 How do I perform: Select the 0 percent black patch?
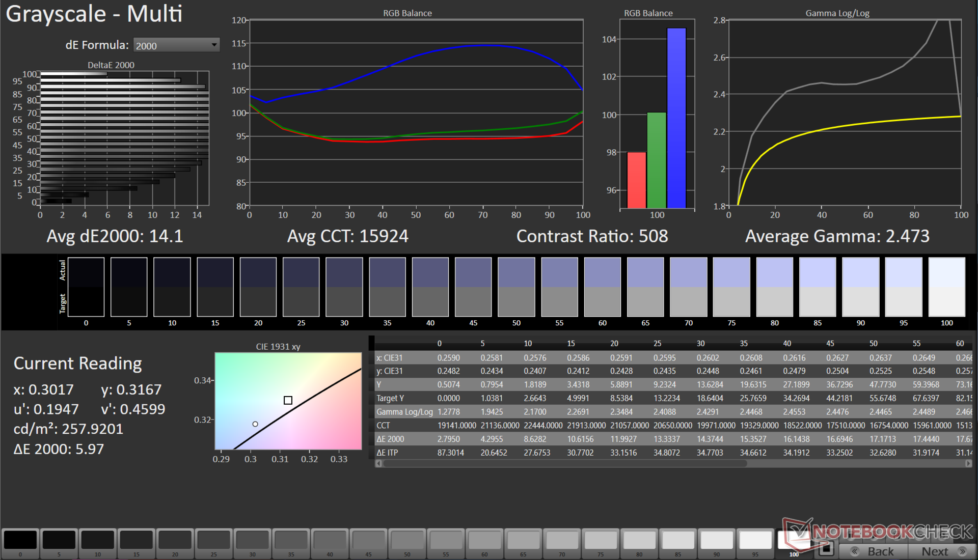pyautogui.click(x=20, y=540)
